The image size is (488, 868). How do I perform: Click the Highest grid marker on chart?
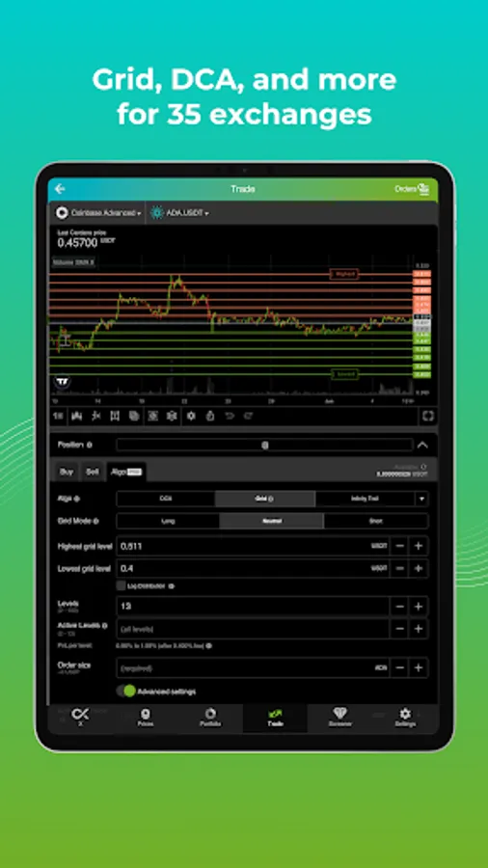344,274
